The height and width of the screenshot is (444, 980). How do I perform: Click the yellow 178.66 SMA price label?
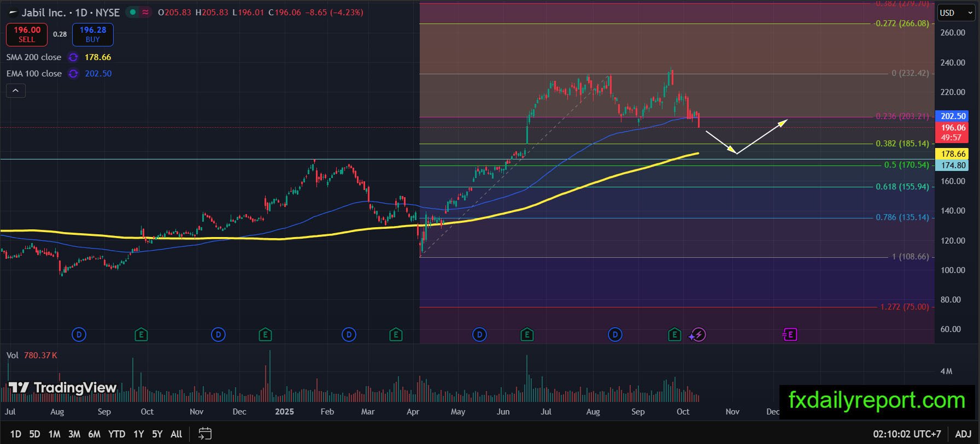coord(952,154)
